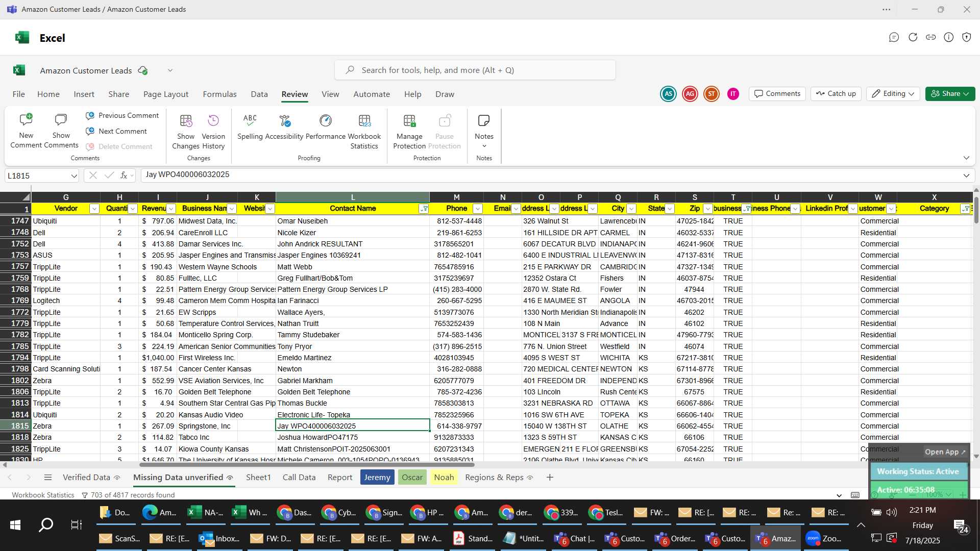Add a new sheet with plus icon
Image resolution: width=980 pixels, height=551 pixels.
[550, 477]
